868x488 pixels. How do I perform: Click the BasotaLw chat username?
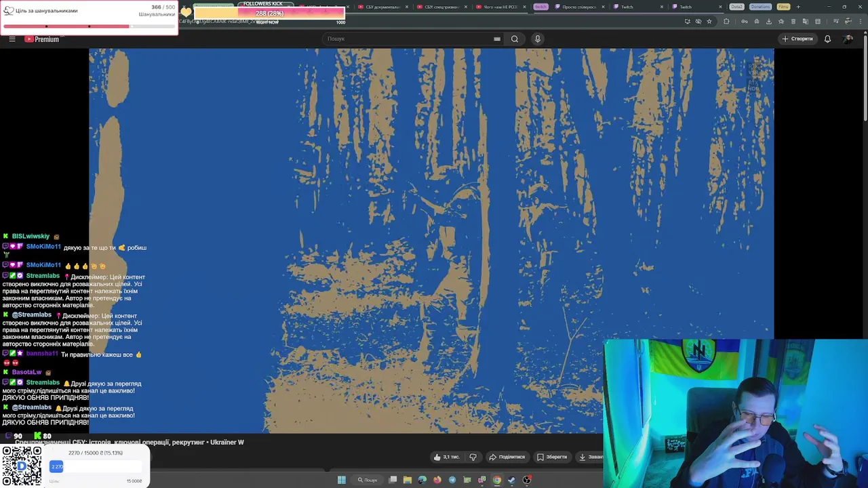26,372
